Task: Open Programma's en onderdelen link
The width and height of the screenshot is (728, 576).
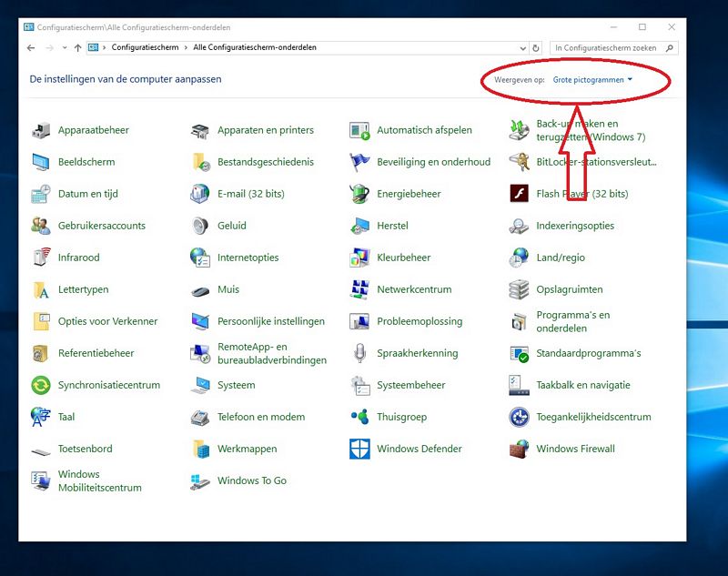Action: point(573,321)
